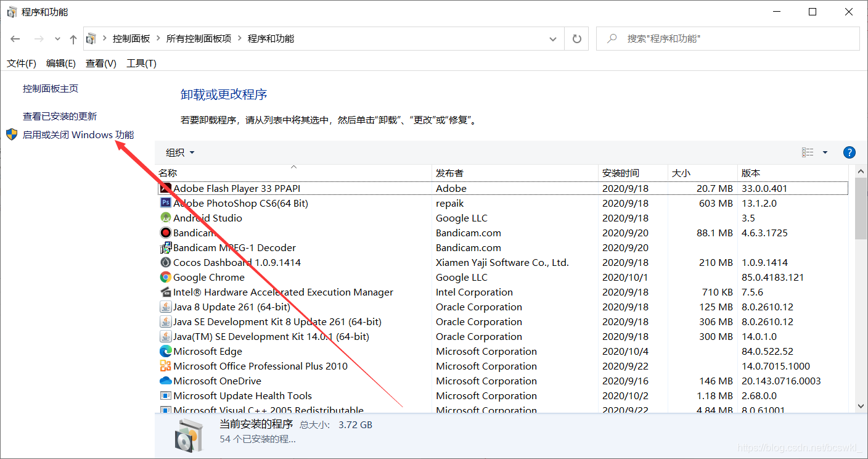Open 控制面板主页 link

[x=51, y=89]
